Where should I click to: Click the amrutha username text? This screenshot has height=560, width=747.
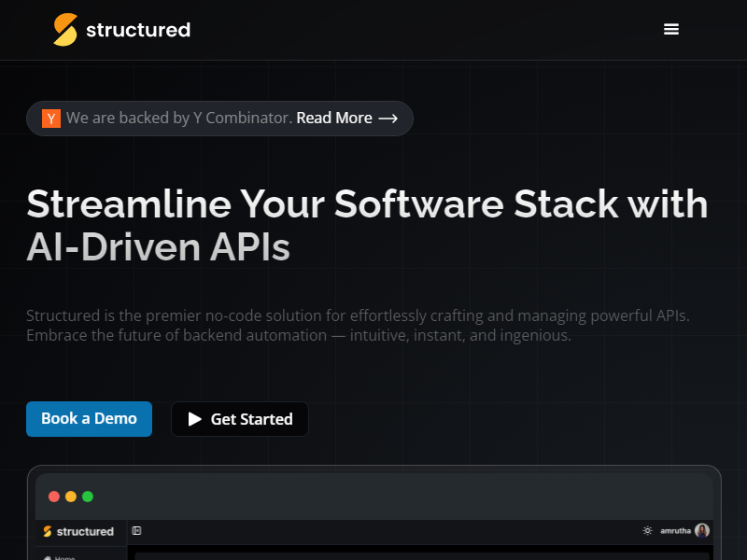pos(675,530)
